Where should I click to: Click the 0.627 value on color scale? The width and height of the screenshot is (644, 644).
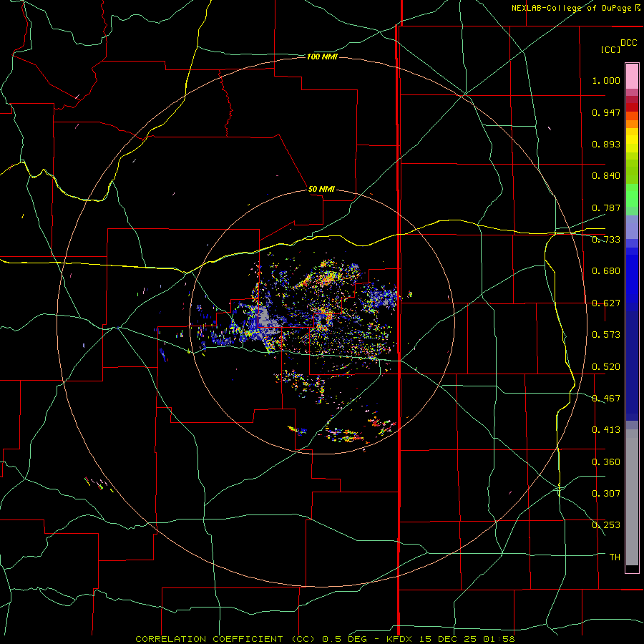click(x=606, y=303)
